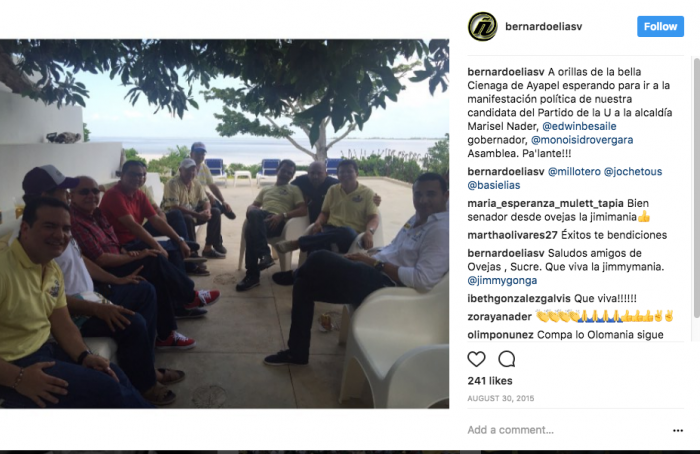
Task: Open the @jochetous tagged profile
Action: (633, 171)
